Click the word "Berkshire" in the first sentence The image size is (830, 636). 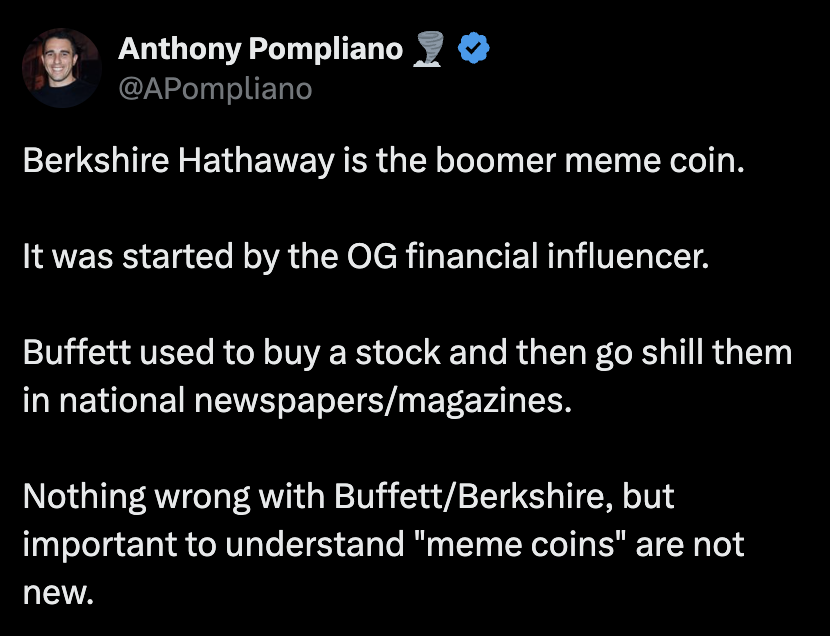pyautogui.click(x=96, y=160)
